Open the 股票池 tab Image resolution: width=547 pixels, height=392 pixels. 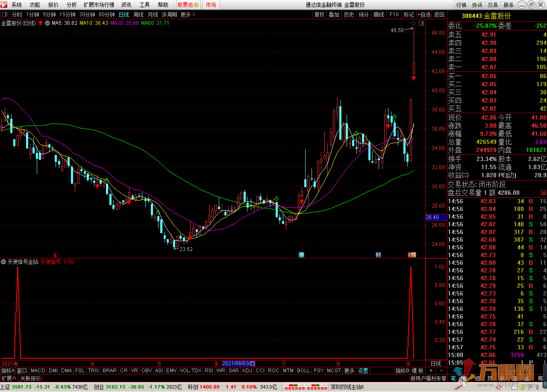pyautogui.click(x=188, y=5)
